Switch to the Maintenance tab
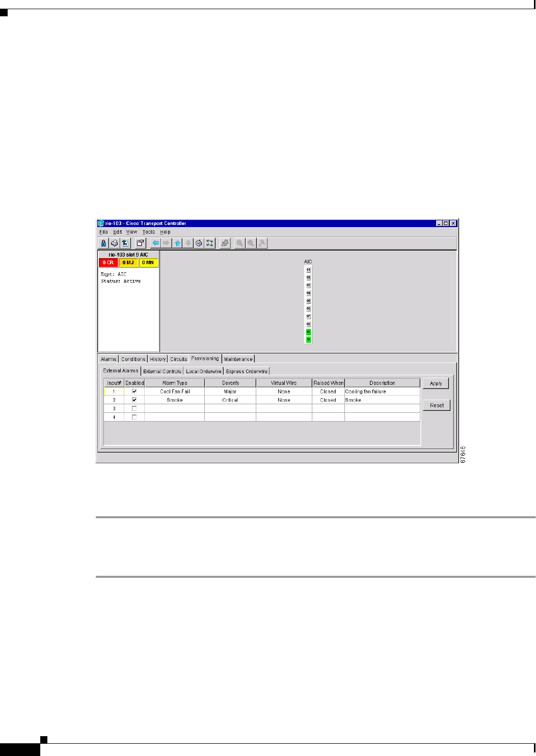This screenshot has width=536, height=756. tap(238, 359)
